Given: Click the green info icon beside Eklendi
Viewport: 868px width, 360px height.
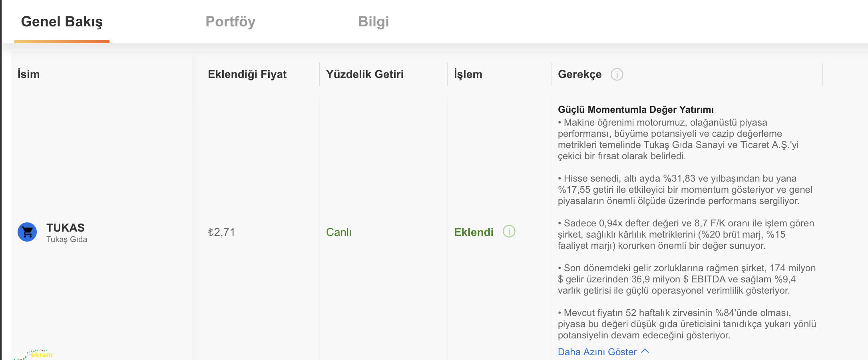Looking at the screenshot, I should tap(509, 231).
